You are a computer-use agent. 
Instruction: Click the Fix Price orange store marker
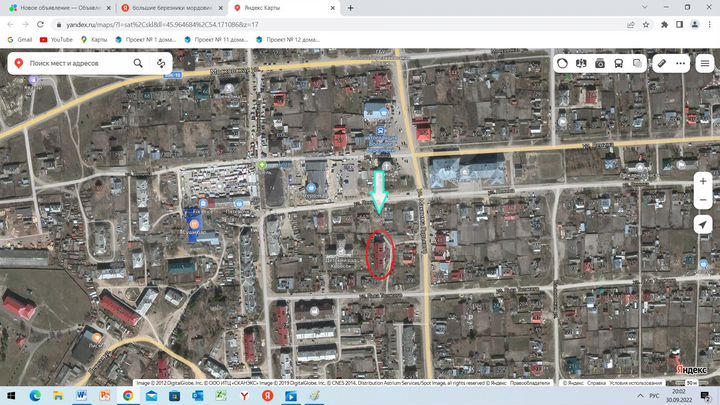pyautogui.click(x=194, y=224)
